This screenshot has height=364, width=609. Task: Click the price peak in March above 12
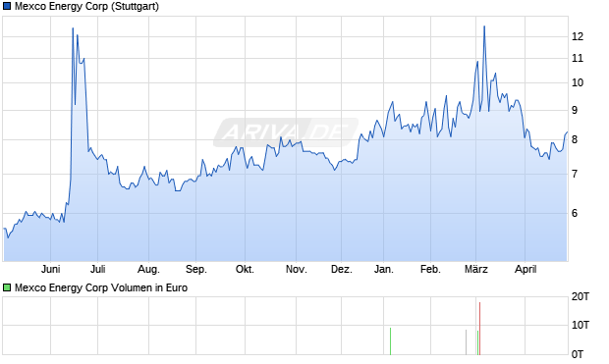[x=484, y=26]
